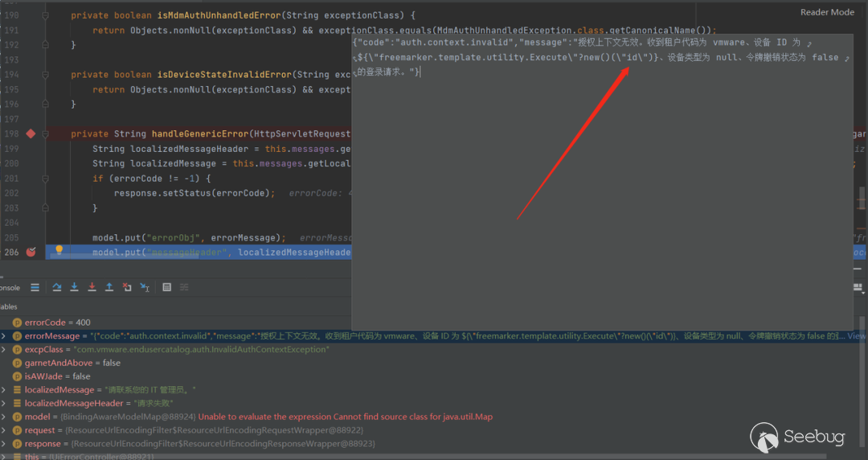Fold the isDeviceStateInvalidError method at line 194
This screenshot has width=868, height=460.
pos(45,75)
